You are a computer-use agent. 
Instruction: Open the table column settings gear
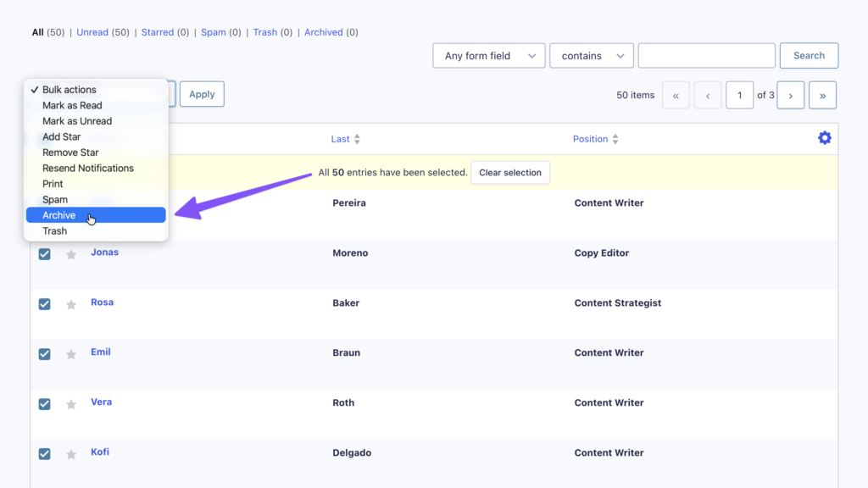point(824,138)
